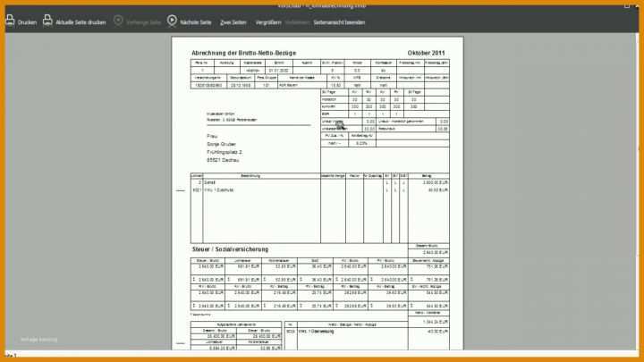Print only the current page via its label
The height and width of the screenshot is (362, 644).
point(80,22)
